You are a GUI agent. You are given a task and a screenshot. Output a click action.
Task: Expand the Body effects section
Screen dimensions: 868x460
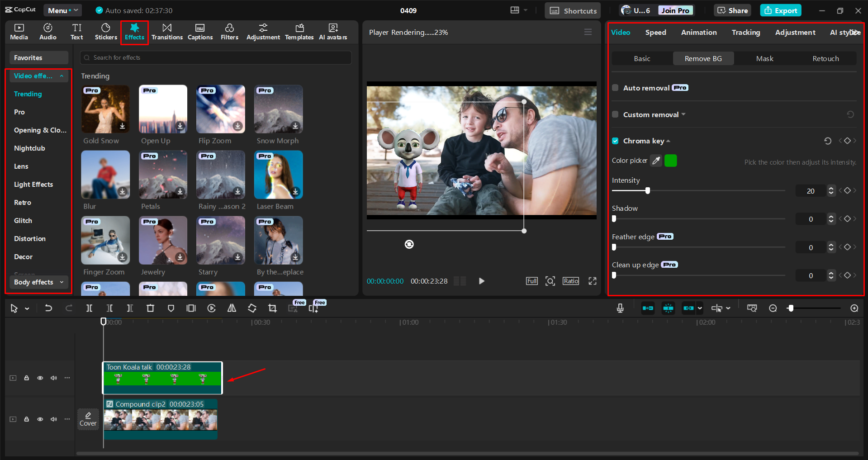pyautogui.click(x=38, y=282)
